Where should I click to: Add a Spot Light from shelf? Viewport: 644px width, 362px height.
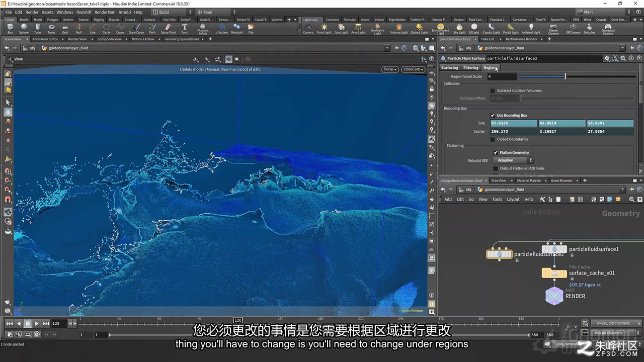click(341, 29)
